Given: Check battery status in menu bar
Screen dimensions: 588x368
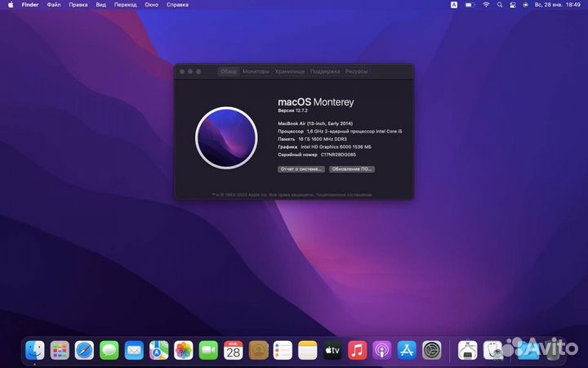Looking at the screenshot, I should (x=470, y=5).
